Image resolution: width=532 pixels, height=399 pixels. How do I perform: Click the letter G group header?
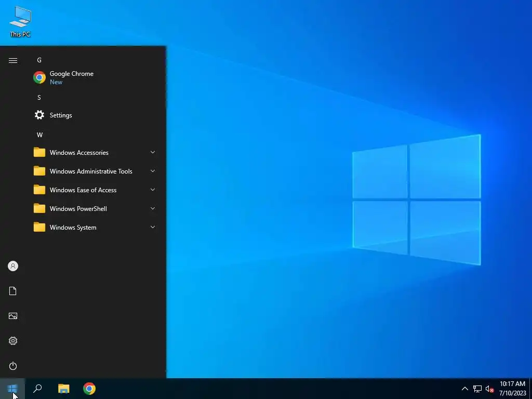point(39,60)
